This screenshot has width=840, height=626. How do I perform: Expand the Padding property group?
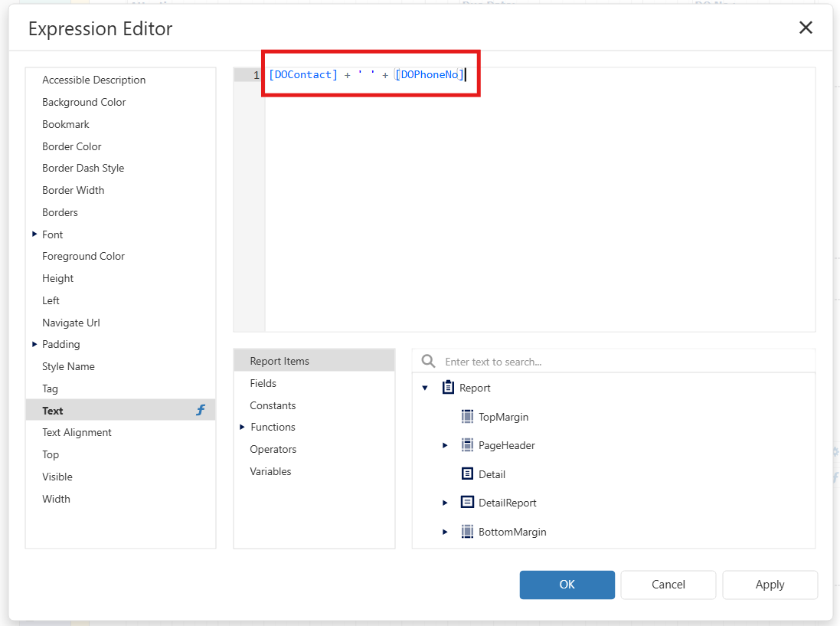coord(34,345)
